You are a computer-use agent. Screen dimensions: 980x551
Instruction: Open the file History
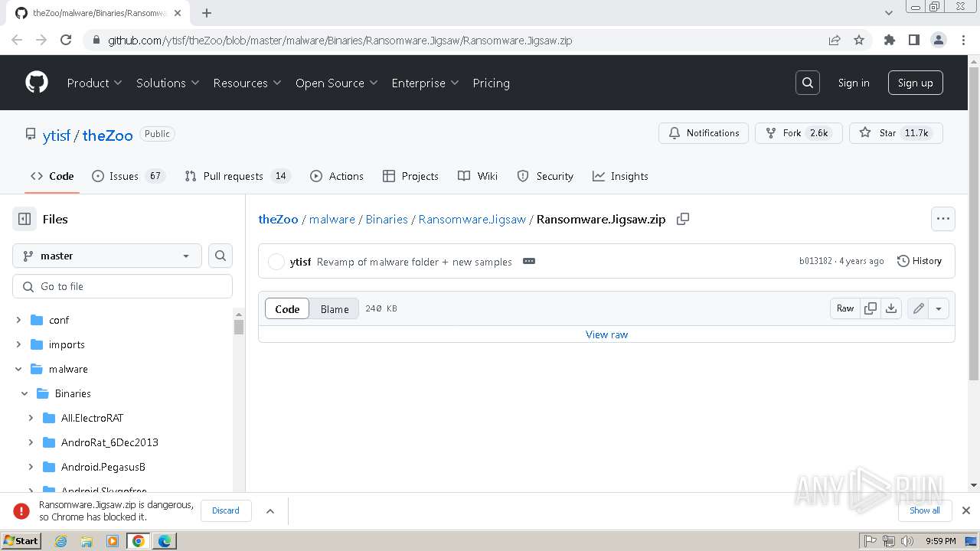click(920, 261)
